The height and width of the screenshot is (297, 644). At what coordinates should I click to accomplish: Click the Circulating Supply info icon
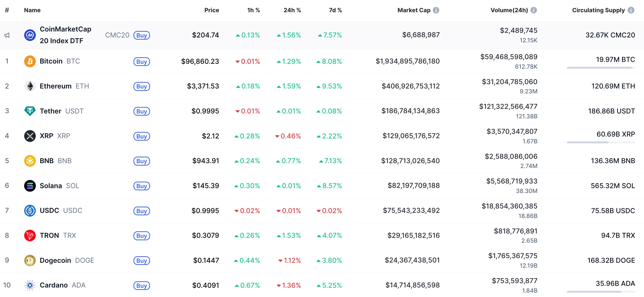pos(631,10)
